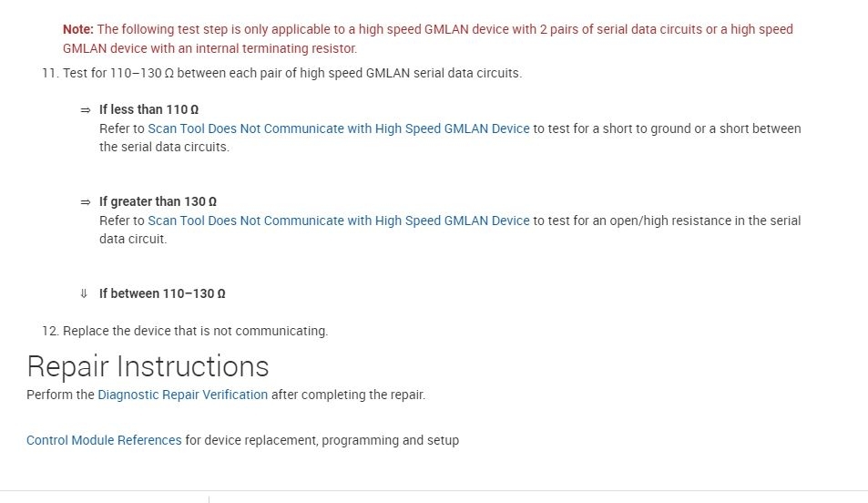Viewport: 868px width, 503px height.
Task: Click the step number 11 marker
Action: click(49, 73)
